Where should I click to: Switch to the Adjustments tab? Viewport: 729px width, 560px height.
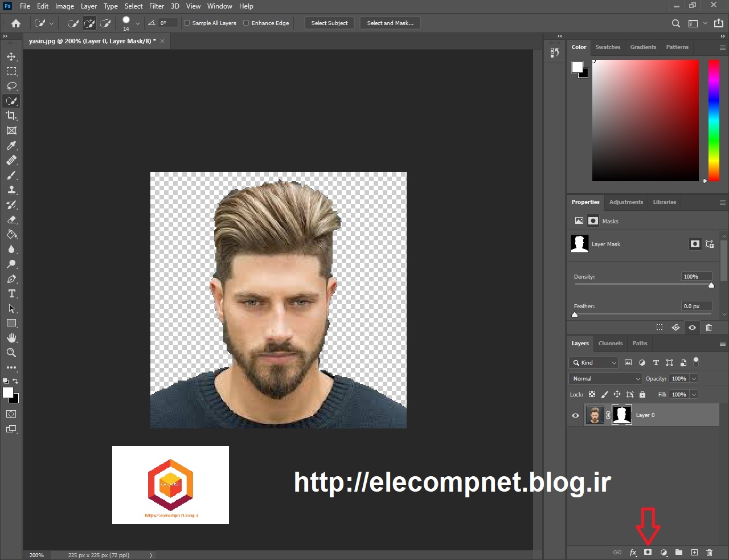pos(626,202)
